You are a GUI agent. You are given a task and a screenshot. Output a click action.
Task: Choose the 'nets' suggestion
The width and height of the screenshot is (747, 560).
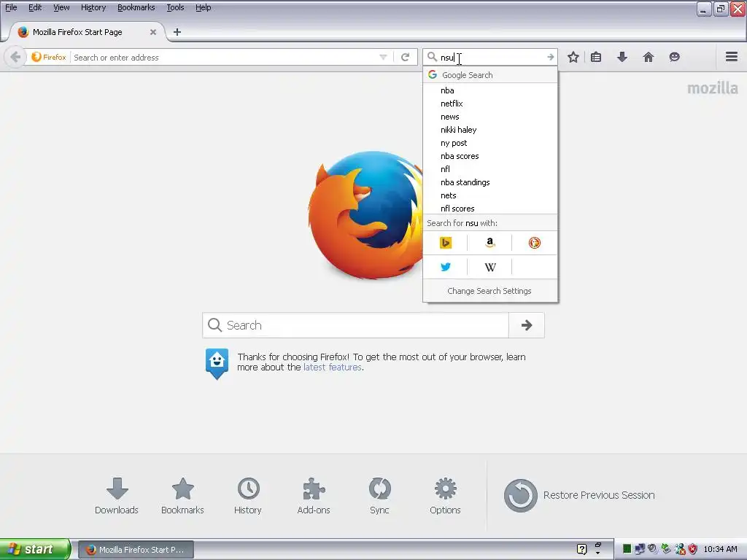tap(489, 195)
